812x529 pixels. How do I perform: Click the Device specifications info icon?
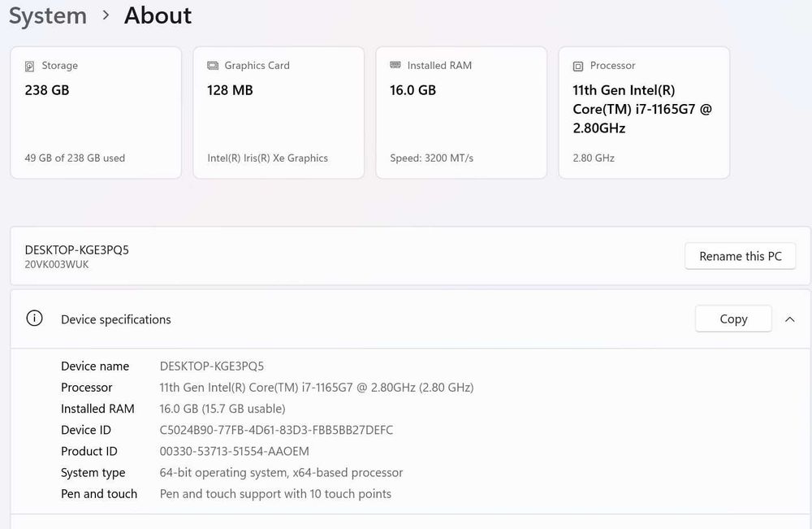(34, 319)
